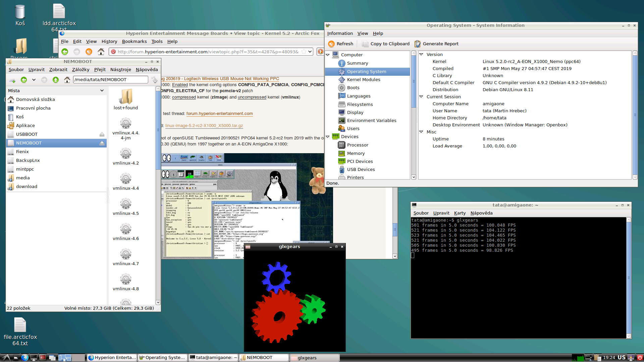Screen dimensions: 644x362
Task: Collapse the Version section
Action: [x=421, y=54]
